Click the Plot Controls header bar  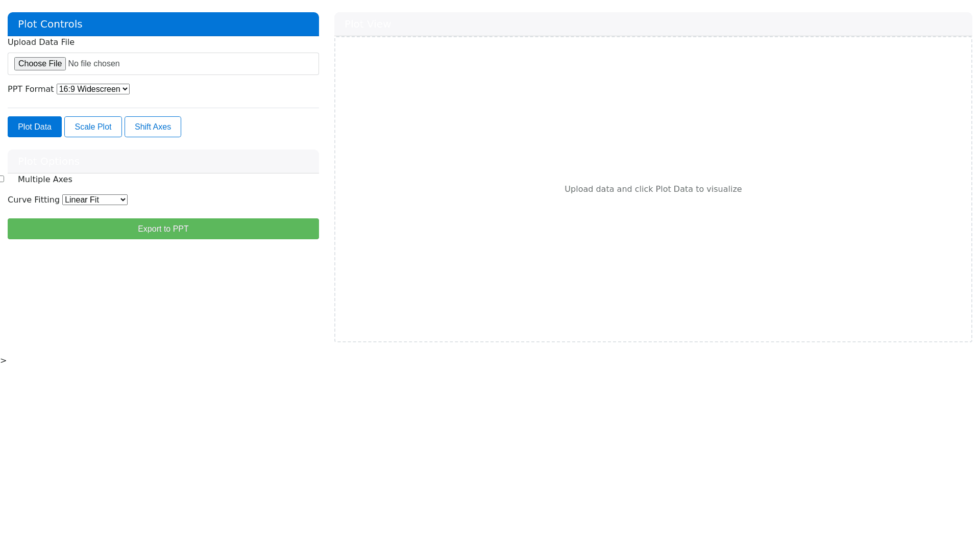163,24
